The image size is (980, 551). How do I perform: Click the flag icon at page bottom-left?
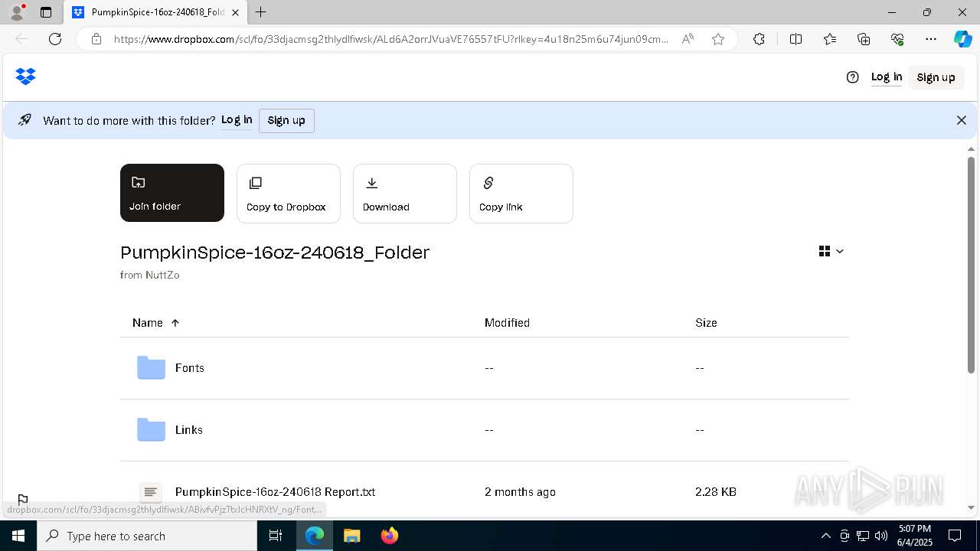point(23,500)
